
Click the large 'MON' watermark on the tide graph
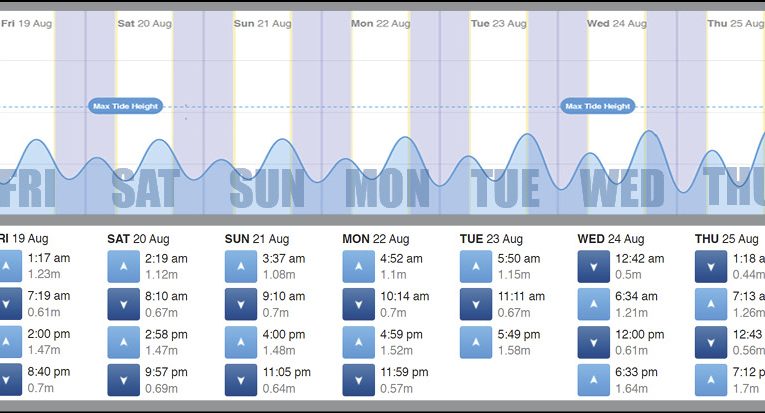[x=388, y=188]
